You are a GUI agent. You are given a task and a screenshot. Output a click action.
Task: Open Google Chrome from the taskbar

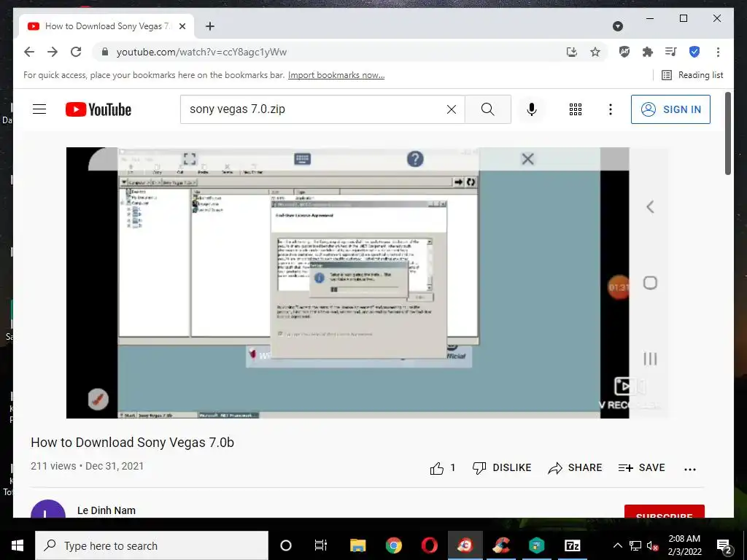tap(393, 545)
